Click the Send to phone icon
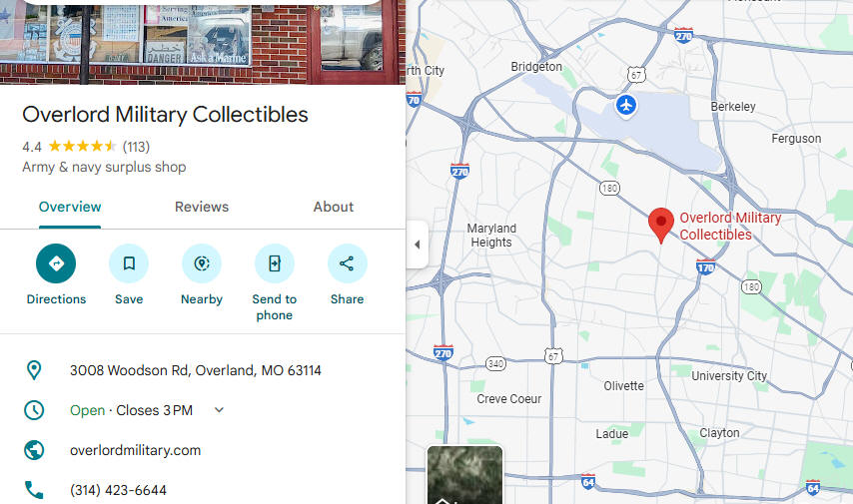Screen dimensions: 853x504 point(275,263)
